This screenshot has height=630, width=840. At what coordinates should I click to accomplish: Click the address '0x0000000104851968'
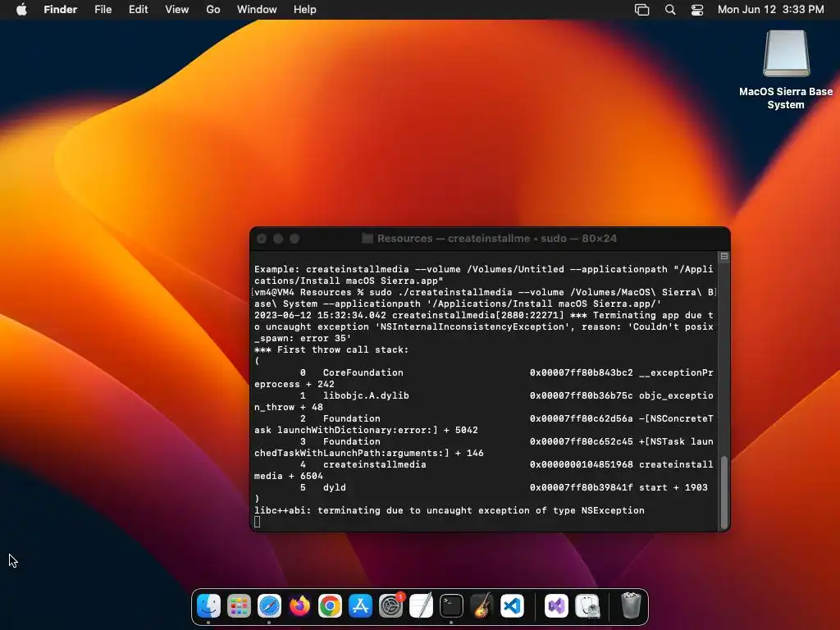pyautogui.click(x=582, y=464)
